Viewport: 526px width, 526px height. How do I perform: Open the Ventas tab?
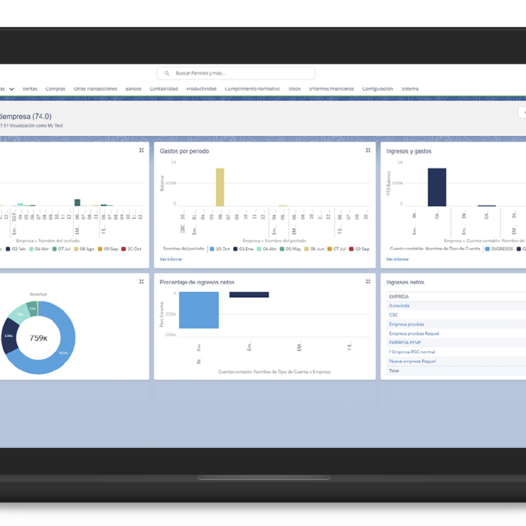coord(30,89)
